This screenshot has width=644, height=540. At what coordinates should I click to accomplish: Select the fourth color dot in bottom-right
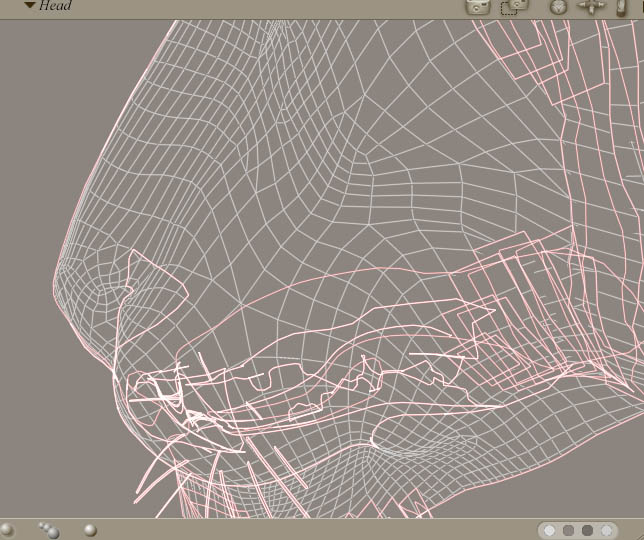[x=607, y=530]
